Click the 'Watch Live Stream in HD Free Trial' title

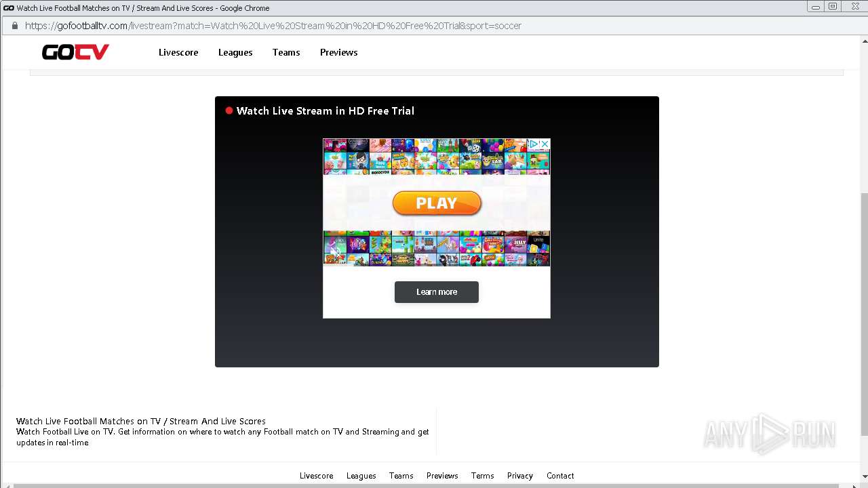coord(325,110)
